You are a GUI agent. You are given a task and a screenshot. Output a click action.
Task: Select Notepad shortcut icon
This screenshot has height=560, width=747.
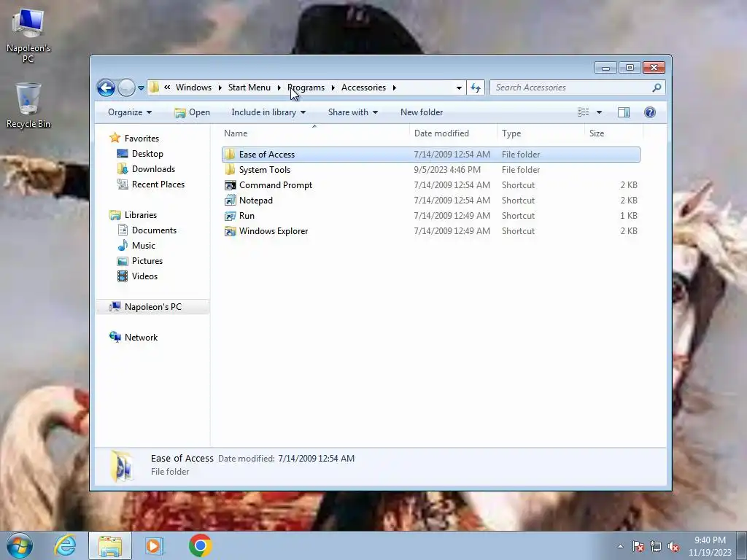(x=230, y=201)
